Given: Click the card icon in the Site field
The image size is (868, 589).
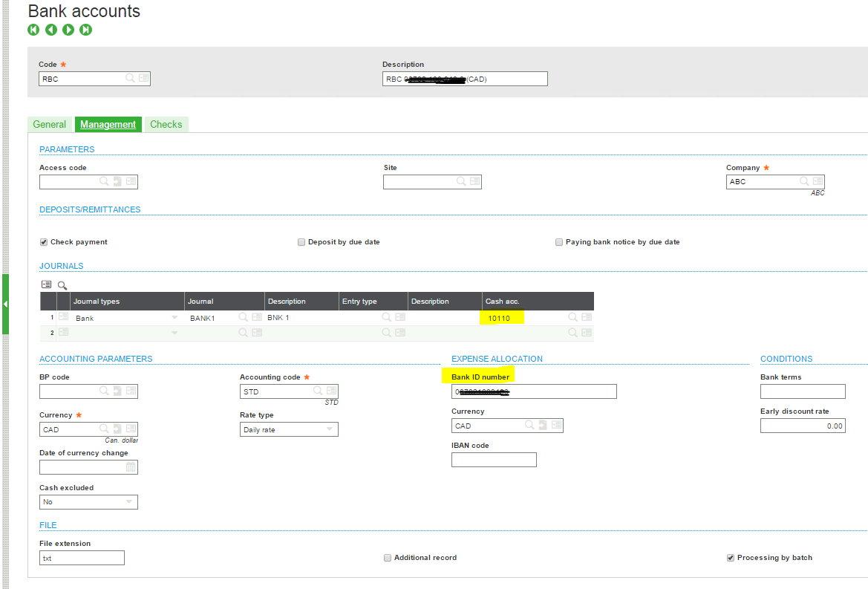Looking at the screenshot, I should 475,181.
